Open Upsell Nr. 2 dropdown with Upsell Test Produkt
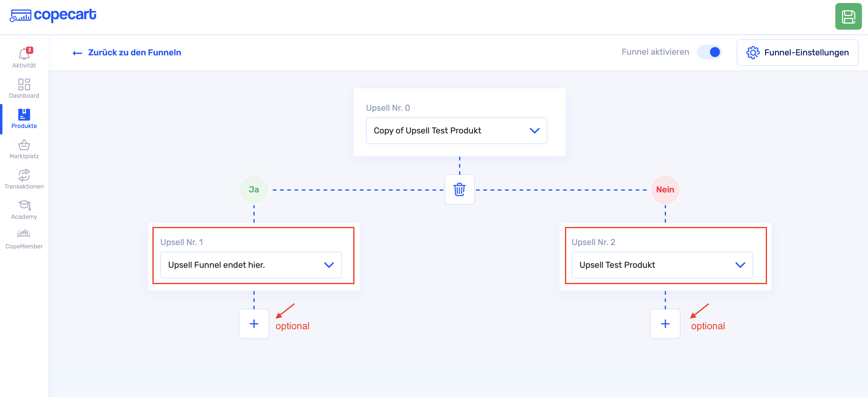Image resolution: width=868 pixels, height=397 pixels. pyautogui.click(x=662, y=265)
